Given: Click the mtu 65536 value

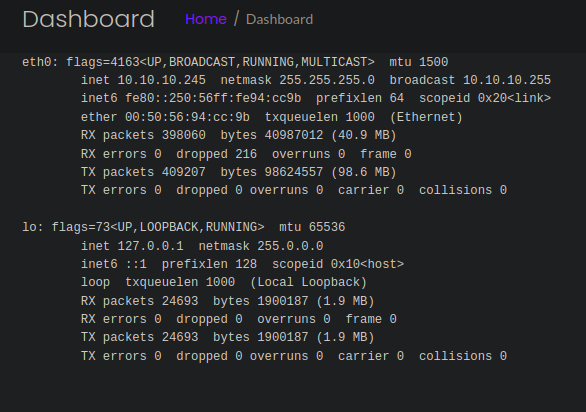Looking at the screenshot, I should click(312, 227).
